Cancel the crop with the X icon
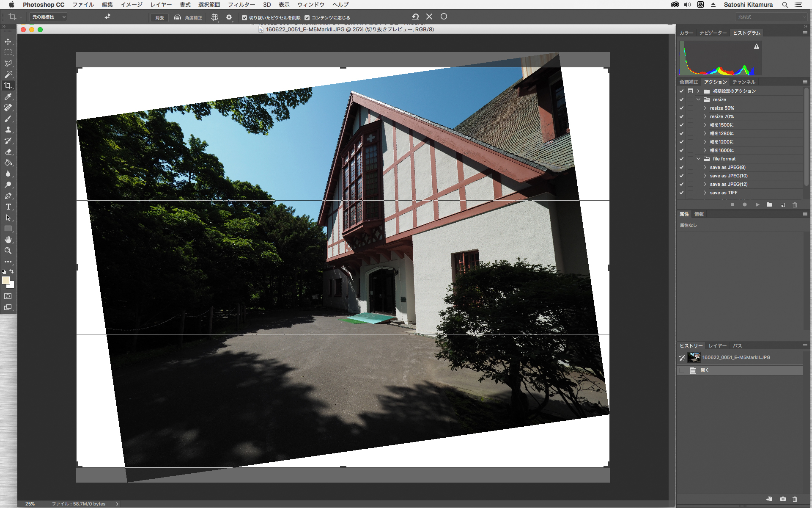This screenshot has height=508, width=812. tap(429, 17)
